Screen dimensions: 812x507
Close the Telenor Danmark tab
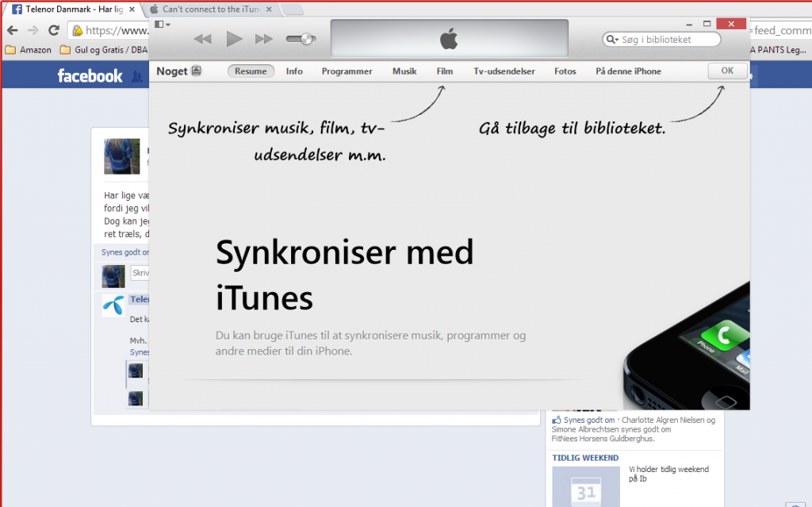point(132,10)
